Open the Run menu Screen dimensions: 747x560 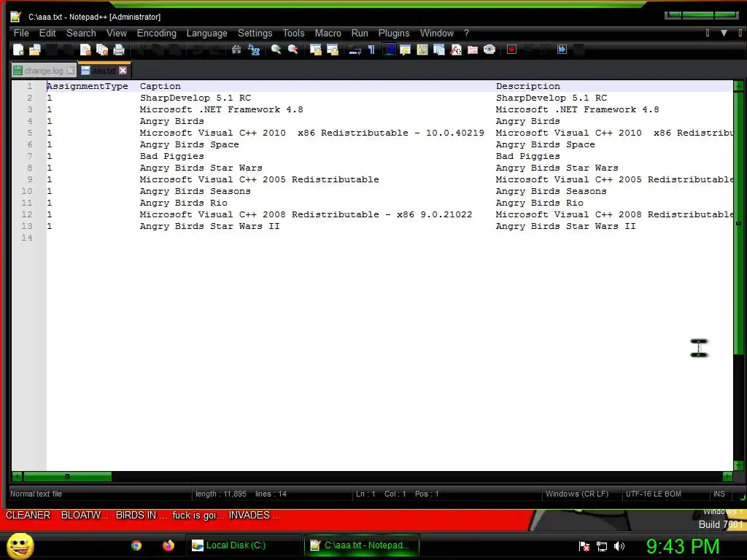click(x=360, y=33)
